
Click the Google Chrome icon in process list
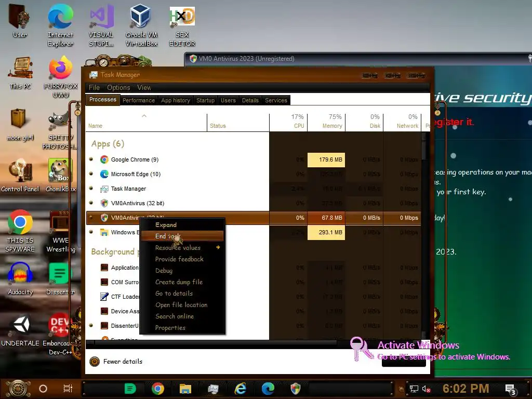click(x=104, y=159)
